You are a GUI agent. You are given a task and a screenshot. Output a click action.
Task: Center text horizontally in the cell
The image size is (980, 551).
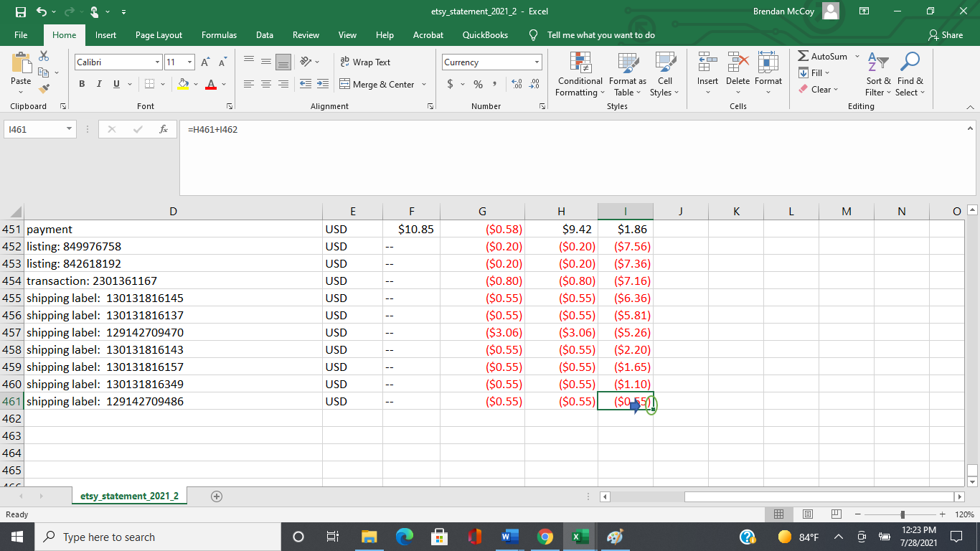pyautogui.click(x=265, y=85)
